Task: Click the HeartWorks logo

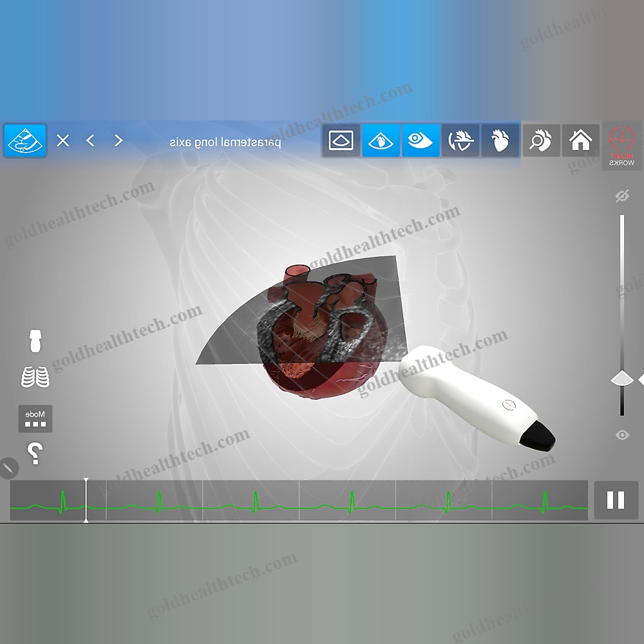Action: coord(622,146)
